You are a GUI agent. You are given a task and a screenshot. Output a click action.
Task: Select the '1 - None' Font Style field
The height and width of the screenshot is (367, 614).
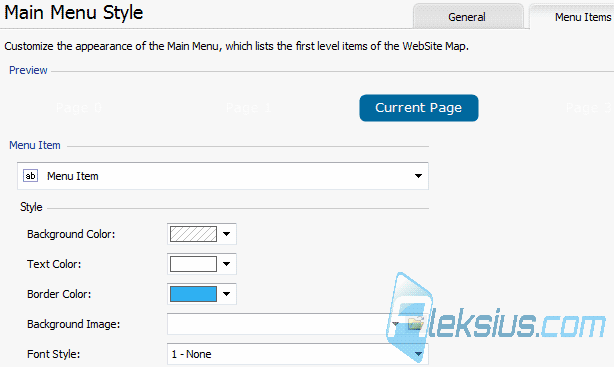click(298, 354)
